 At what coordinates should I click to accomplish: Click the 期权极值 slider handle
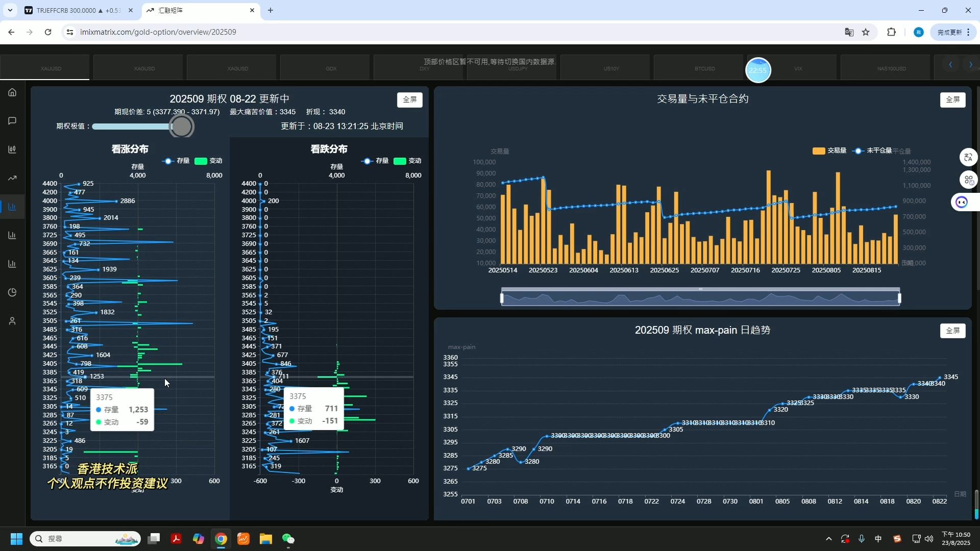pos(182,127)
